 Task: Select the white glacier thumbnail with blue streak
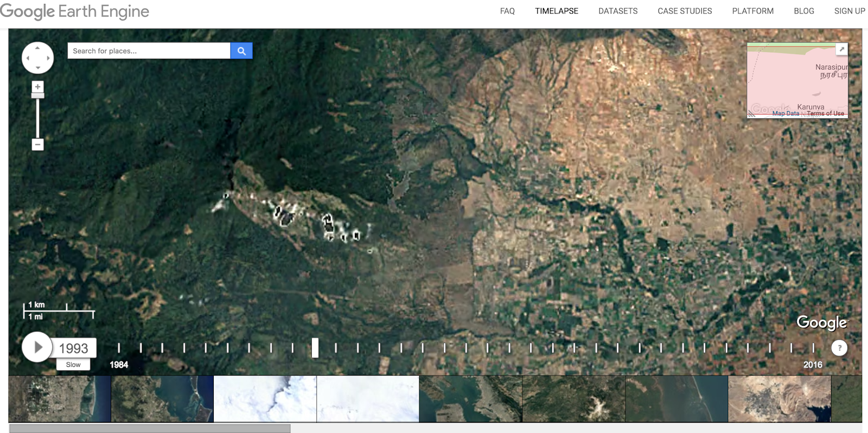click(x=265, y=399)
